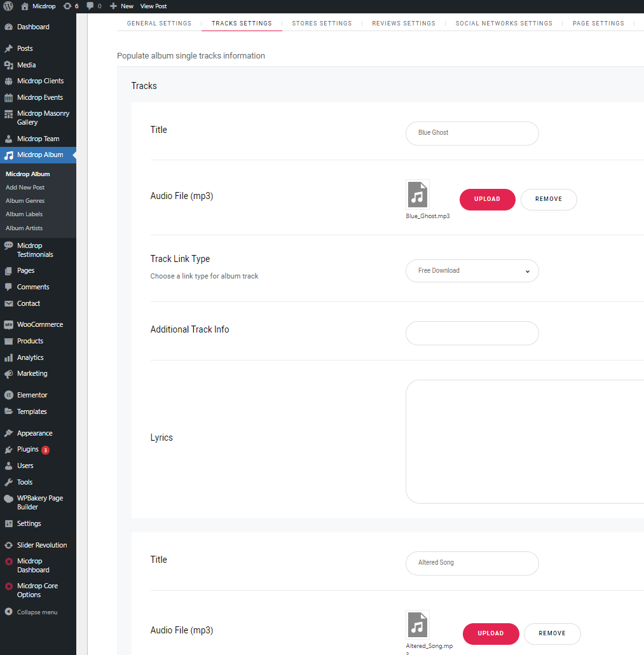Click the Micdrop Events calendar icon

[x=9, y=98]
